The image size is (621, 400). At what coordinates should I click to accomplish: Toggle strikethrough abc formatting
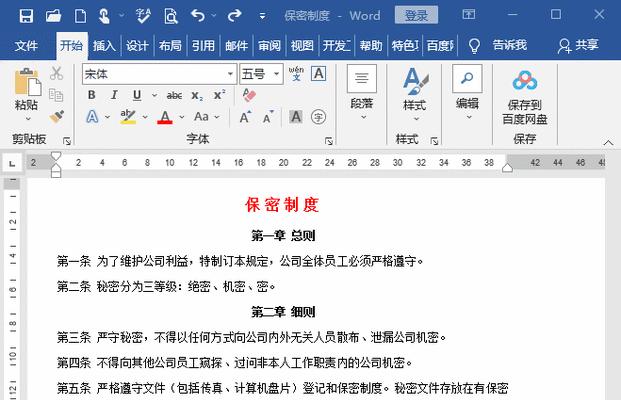click(174, 95)
